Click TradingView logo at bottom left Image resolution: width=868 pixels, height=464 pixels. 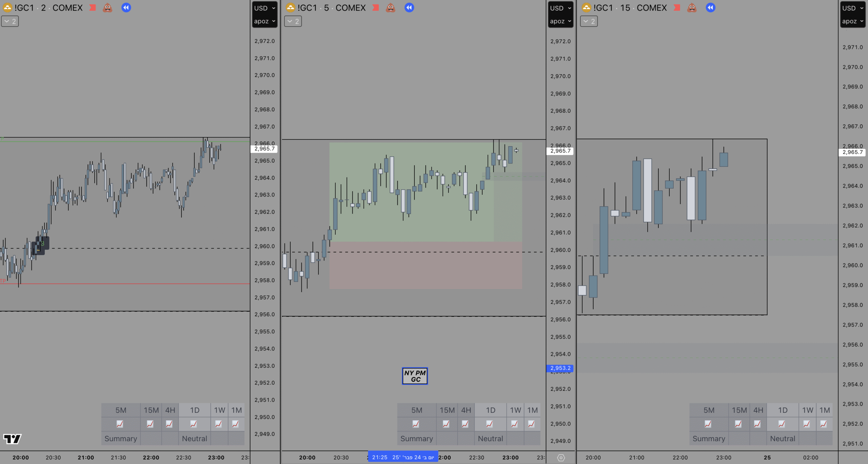[12, 439]
